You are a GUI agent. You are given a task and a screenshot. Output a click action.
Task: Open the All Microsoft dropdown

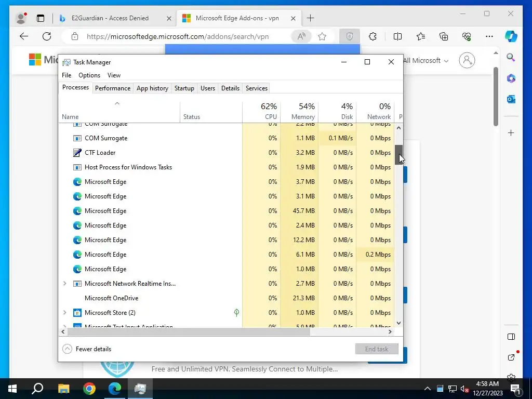426,60
